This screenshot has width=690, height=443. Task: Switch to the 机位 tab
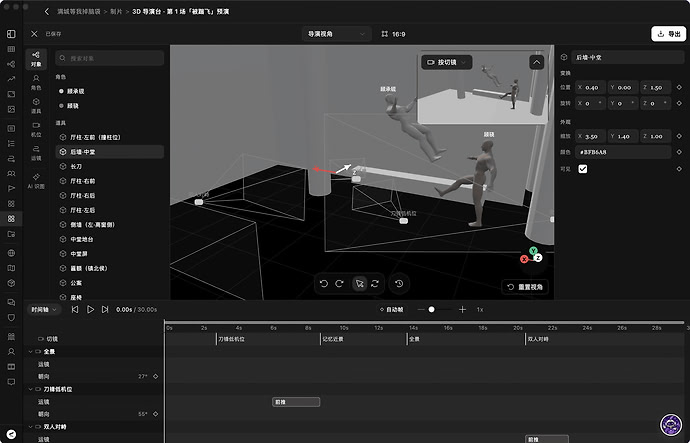click(36, 130)
